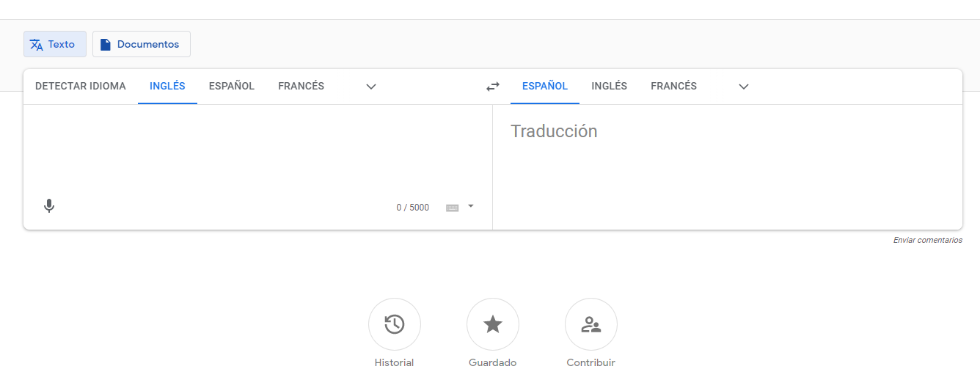Select Inglés as source language

click(x=167, y=86)
